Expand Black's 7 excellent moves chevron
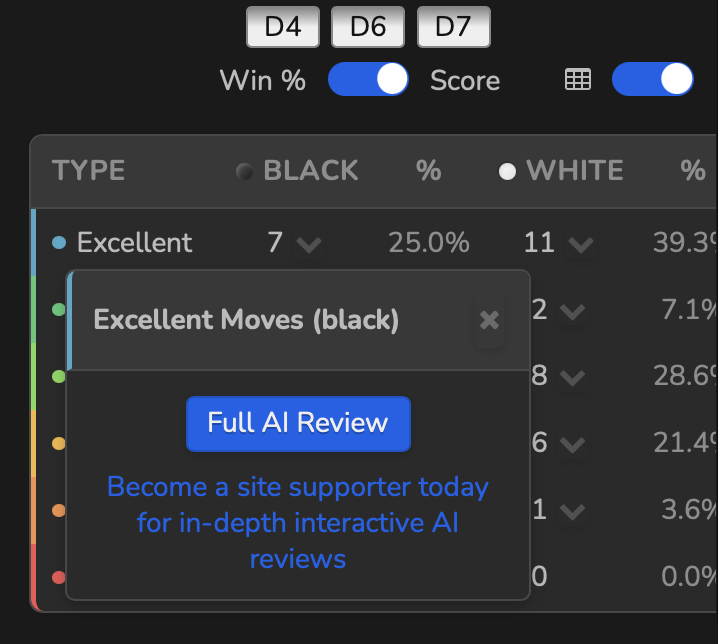The width and height of the screenshot is (718, 644). click(x=309, y=244)
